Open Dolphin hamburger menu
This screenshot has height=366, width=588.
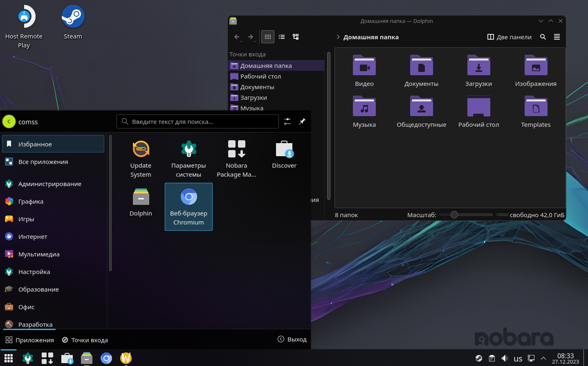pyautogui.click(x=557, y=37)
